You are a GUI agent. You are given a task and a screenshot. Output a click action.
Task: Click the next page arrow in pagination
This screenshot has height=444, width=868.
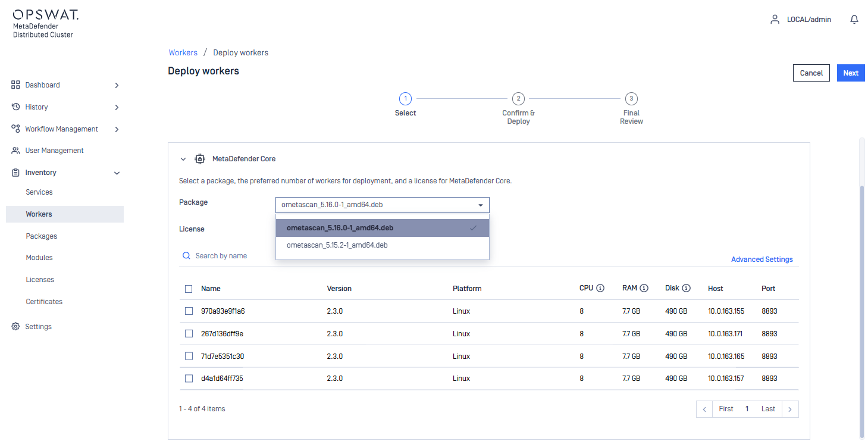(x=789, y=409)
